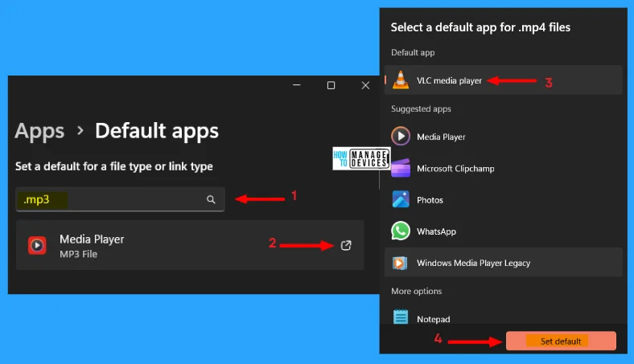The height and width of the screenshot is (364, 634).
Task: Click the Media Player play icon in suggested apps
Action: click(401, 136)
